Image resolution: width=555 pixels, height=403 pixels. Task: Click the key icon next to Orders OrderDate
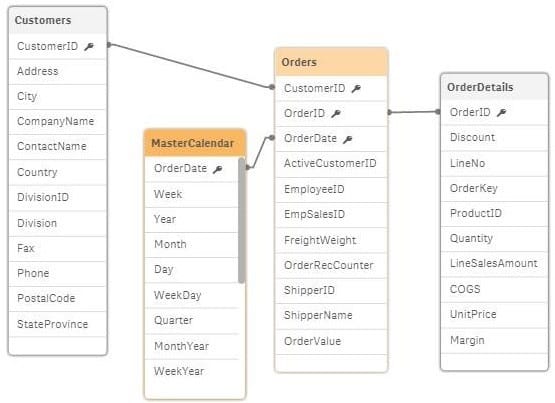point(348,139)
